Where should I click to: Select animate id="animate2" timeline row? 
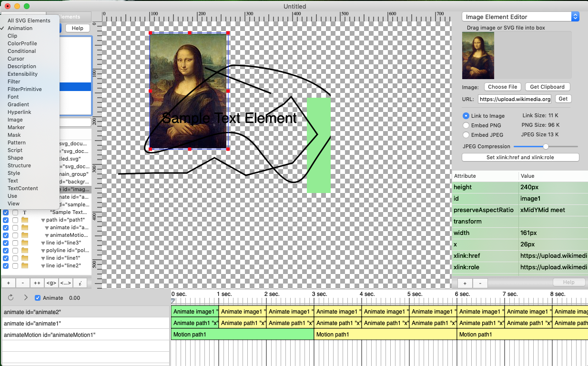point(85,312)
